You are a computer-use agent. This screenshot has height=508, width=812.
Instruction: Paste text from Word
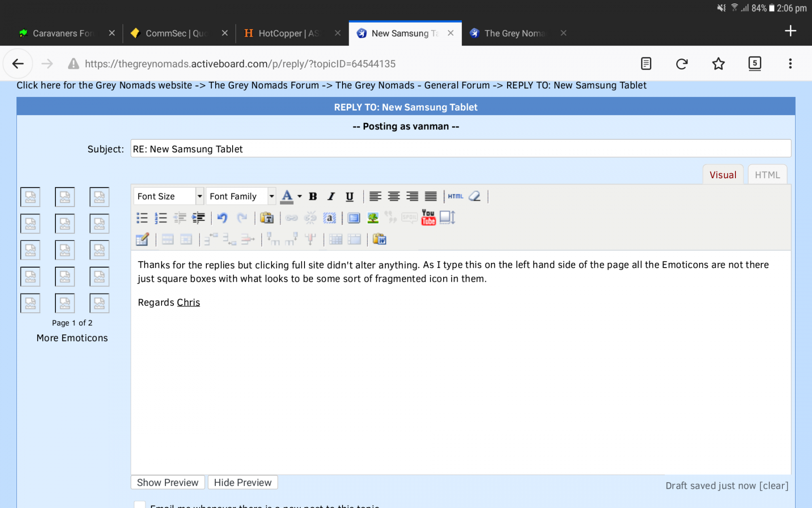click(380, 239)
